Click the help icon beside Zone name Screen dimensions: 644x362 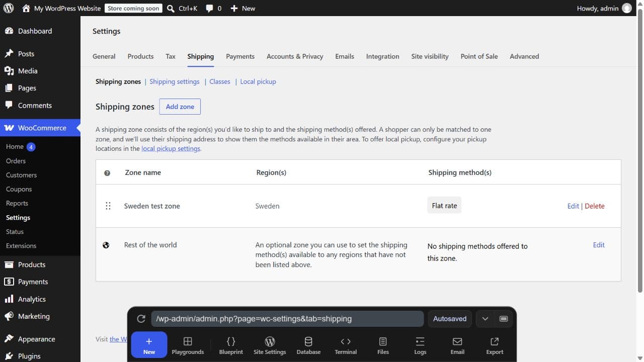click(107, 173)
